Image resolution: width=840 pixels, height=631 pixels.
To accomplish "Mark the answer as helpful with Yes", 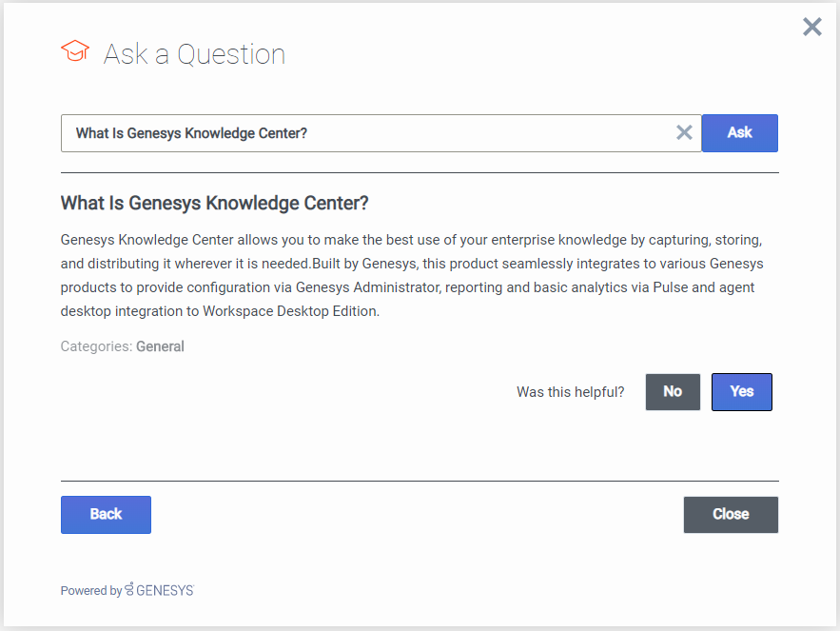I will [741, 391].
